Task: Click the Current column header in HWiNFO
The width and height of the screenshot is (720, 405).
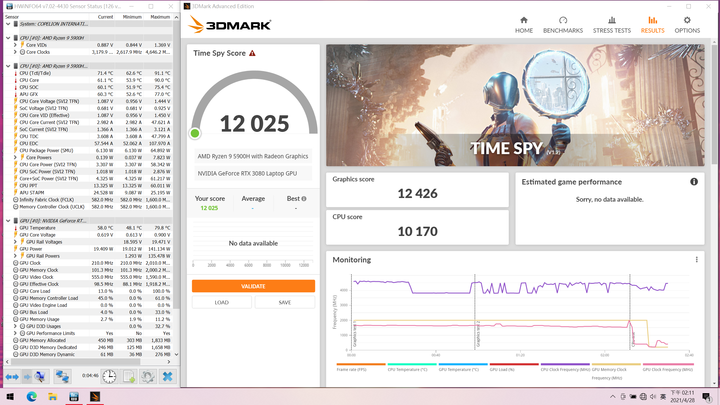Action: click(x=106, y=17)
